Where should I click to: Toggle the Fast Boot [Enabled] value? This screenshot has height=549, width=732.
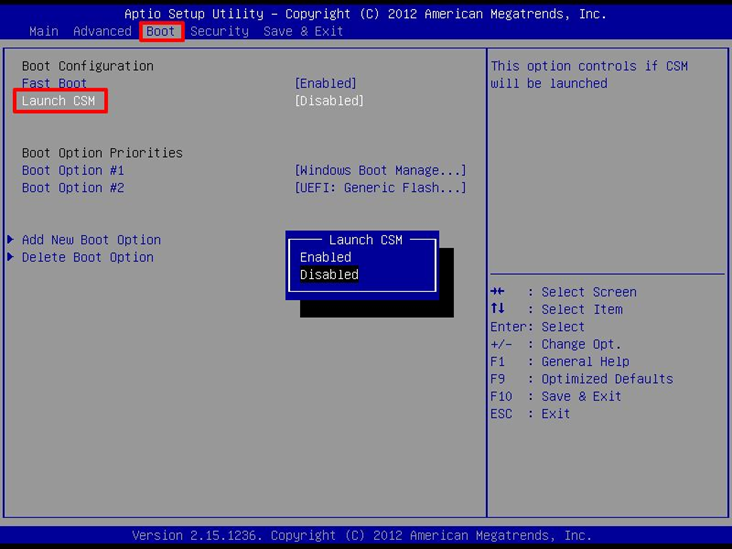325,84
